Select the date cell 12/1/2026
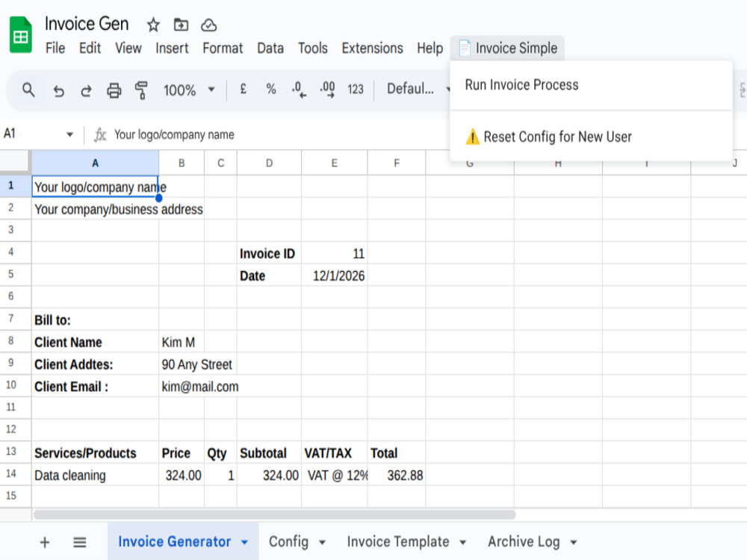The height and width of the screenshot is (560, 747). [x=335, y=276]
